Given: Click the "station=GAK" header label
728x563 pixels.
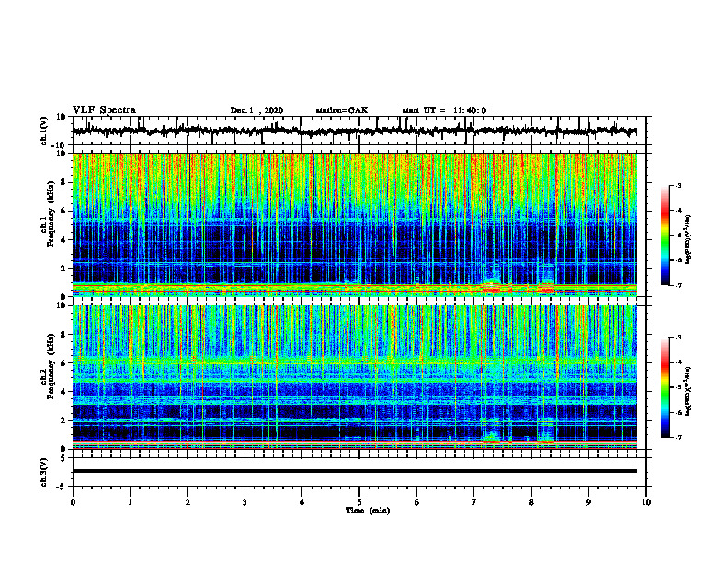Looking at the screenshot, I should 342,110.
